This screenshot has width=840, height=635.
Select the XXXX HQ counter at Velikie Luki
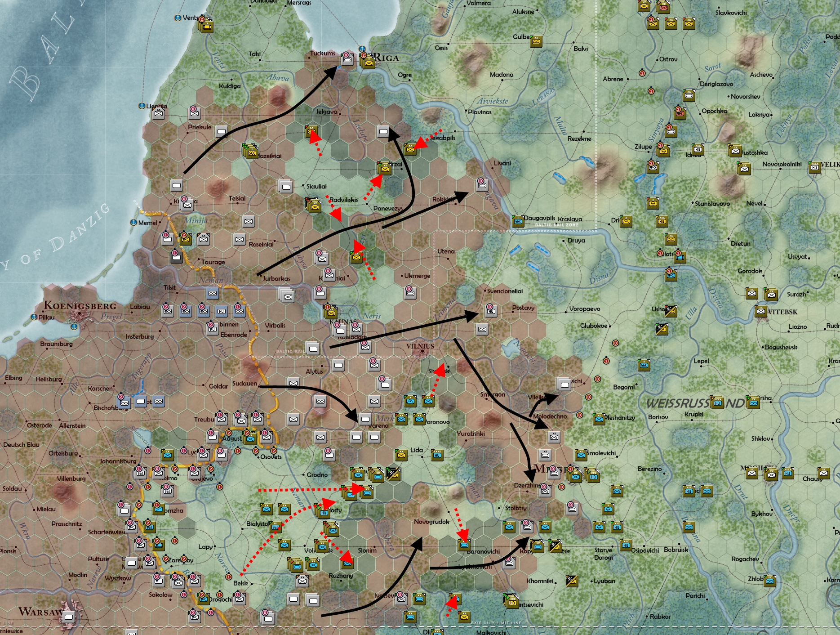pos(814,167)
